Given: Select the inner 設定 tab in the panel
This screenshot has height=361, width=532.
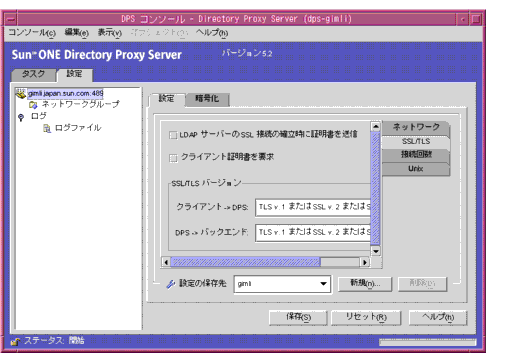Looking at the screenshot, I should coord(167,99).
